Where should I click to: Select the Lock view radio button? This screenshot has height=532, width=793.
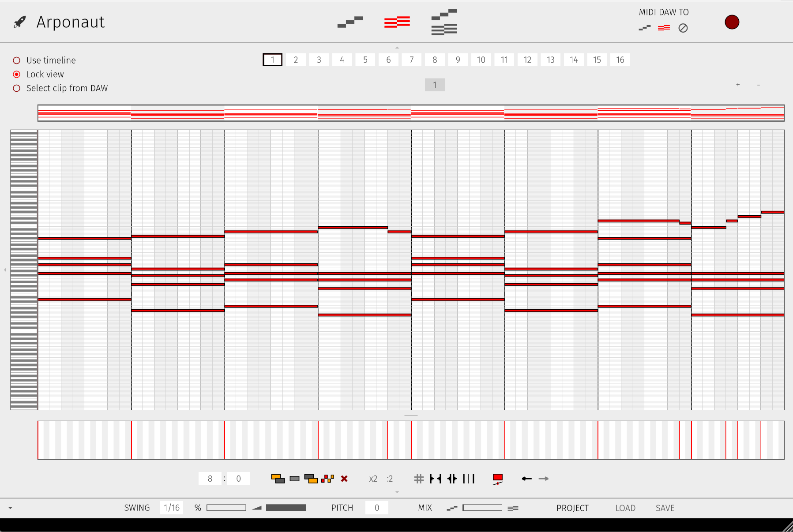17,74
